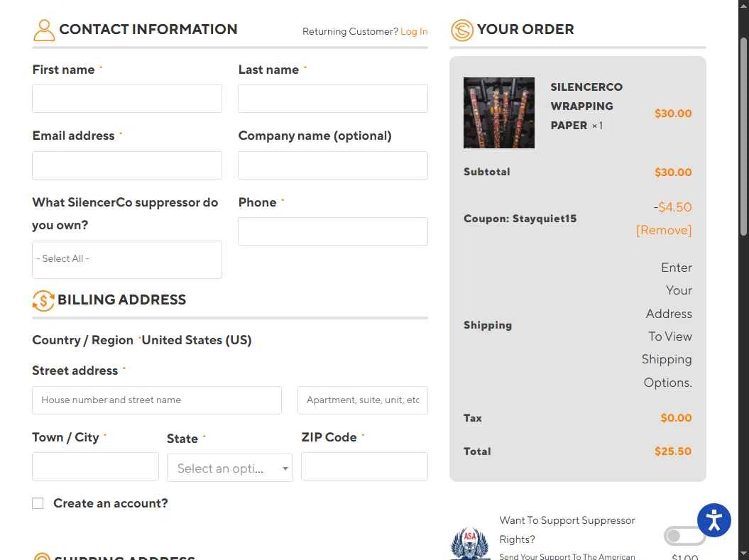Click the -$4.50 coupon discount
This screenshot has width=749, height=560.
coord(672,207)
